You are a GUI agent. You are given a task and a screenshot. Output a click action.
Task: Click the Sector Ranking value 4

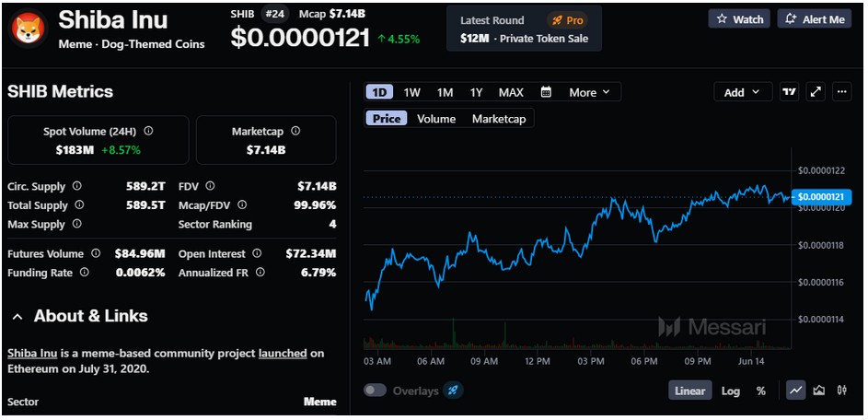click(332, 225)
